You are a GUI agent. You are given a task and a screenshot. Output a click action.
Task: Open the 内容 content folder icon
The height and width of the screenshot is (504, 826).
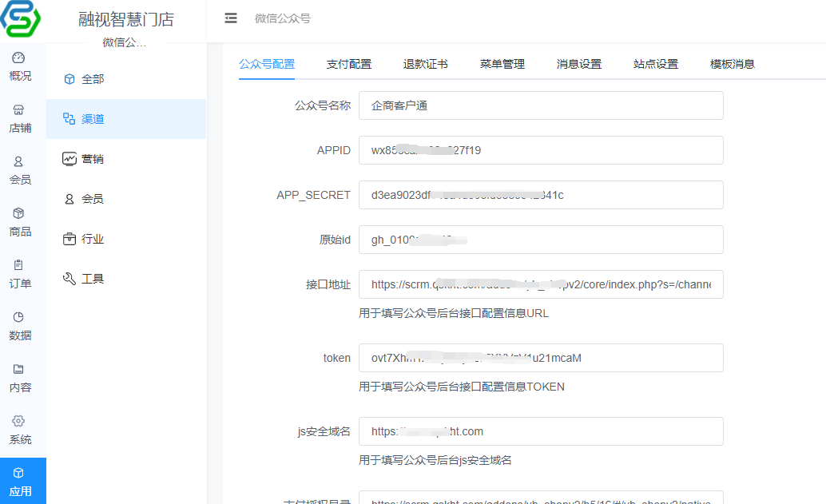coord(18,369)
